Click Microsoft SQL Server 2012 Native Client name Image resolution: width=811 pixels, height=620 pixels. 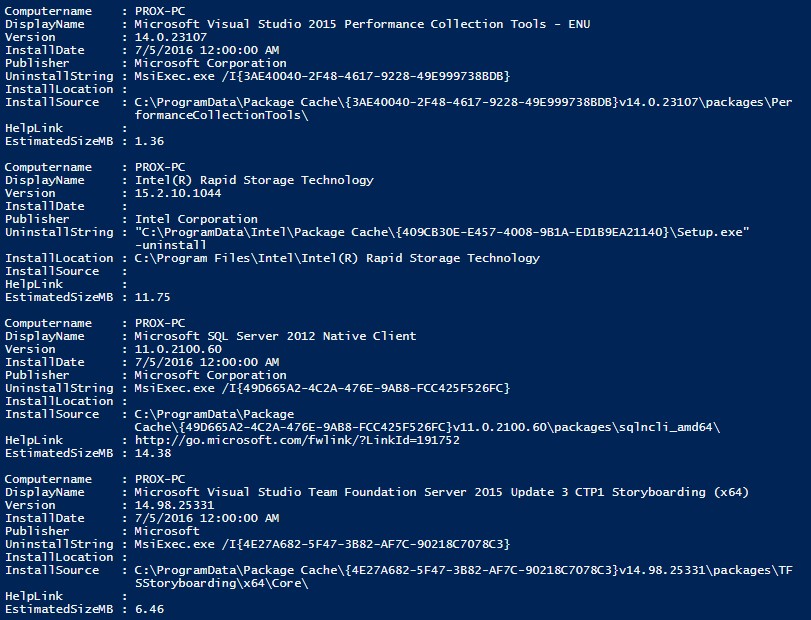click(x=275, y=336)
